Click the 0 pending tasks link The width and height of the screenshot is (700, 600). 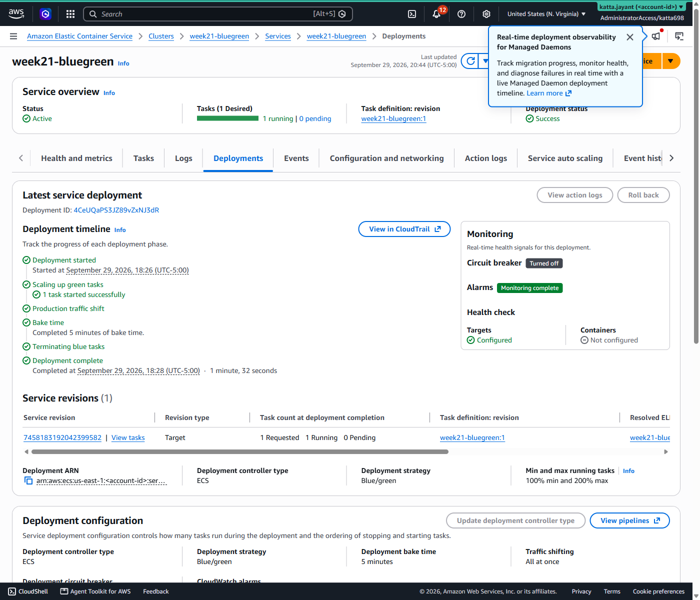315,118
